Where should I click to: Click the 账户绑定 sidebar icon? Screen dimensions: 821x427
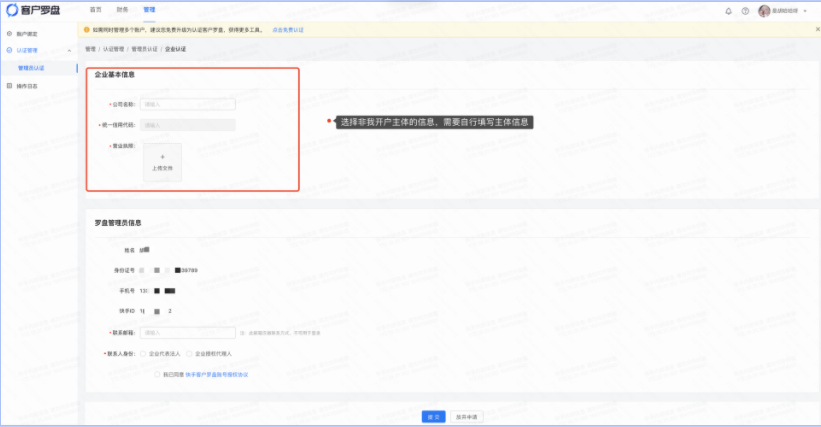9,33
